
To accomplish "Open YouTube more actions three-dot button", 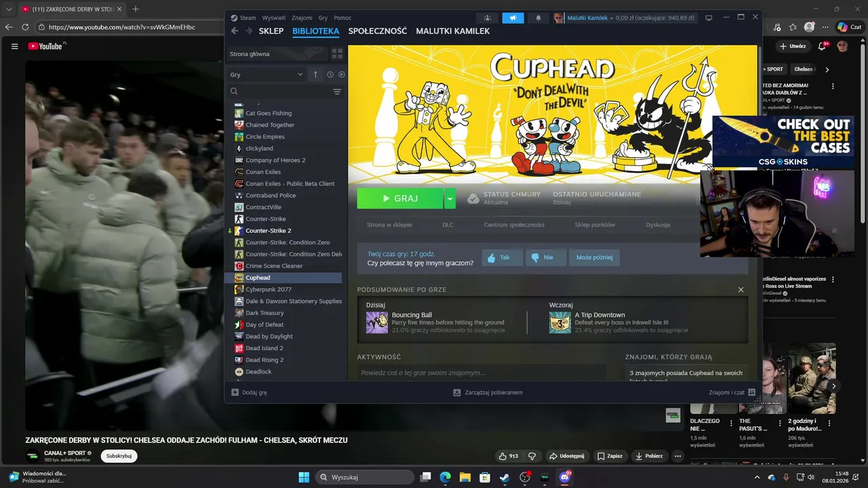I will pyautogui.click(x=677, y=456).
